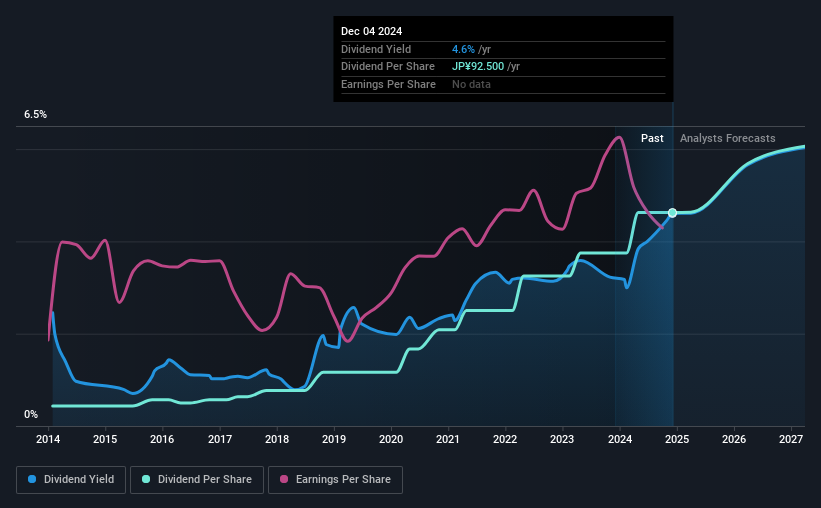Screen dimensions: 821x508
Task: Click the 2017 x-axis label
Action: point(219,439)
